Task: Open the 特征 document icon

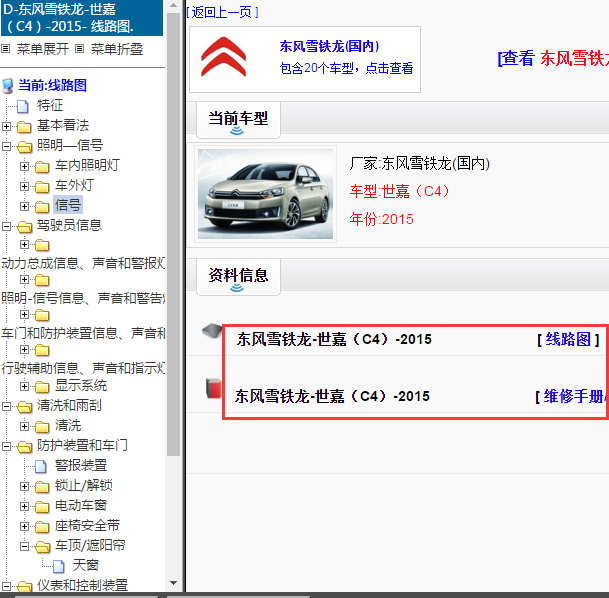Action: click(x=23, y=106)
